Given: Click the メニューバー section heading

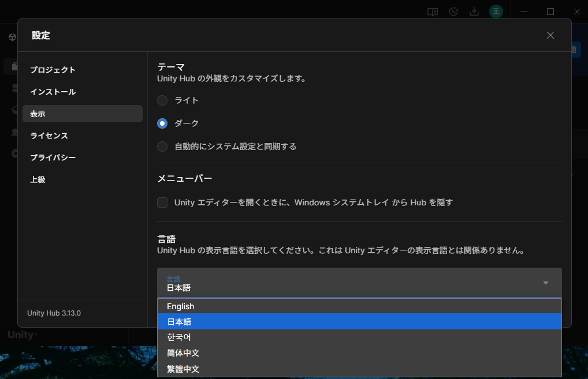Looking at the screenshot, I should [x=185, y=178].
